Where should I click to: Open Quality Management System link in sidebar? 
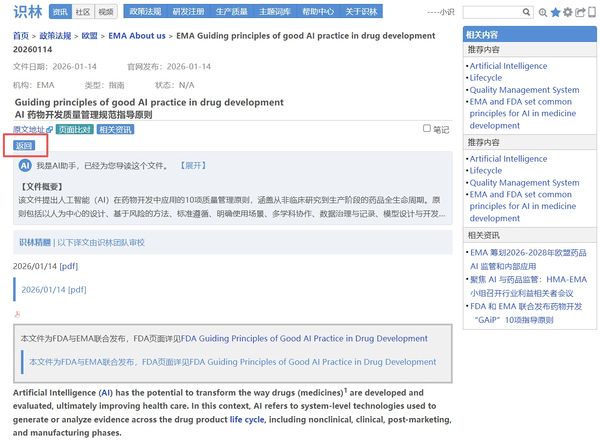pyautogui.click(x=523, y=90)
